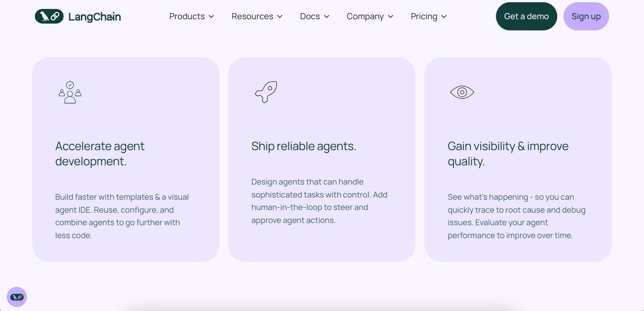Click the LangChain parrot logo icon

coord(49,17)
